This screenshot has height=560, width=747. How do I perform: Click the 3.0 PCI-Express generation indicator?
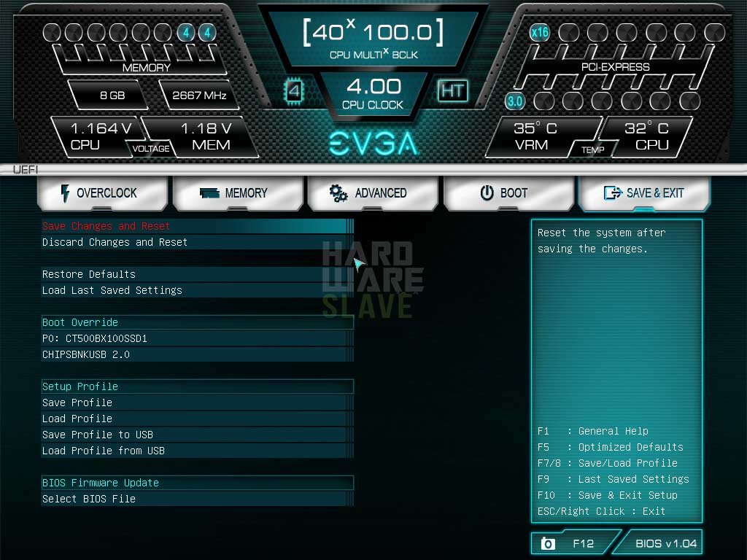click(514, 101)
